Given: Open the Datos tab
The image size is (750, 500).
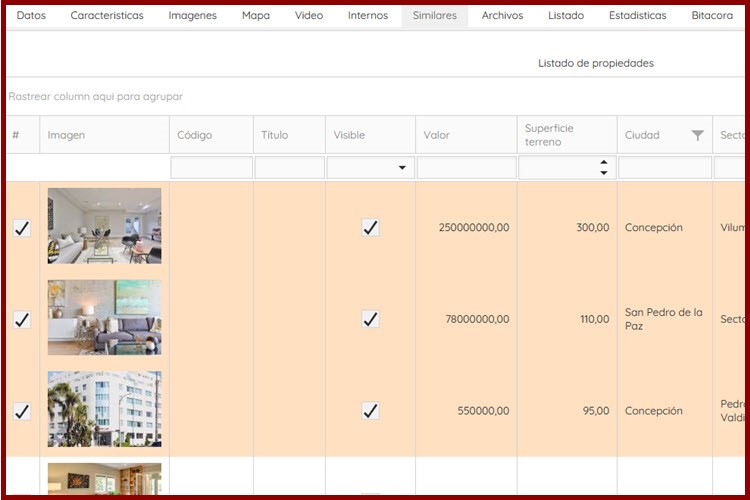Looking at the screenshot, I should click(x=31, y=15).
